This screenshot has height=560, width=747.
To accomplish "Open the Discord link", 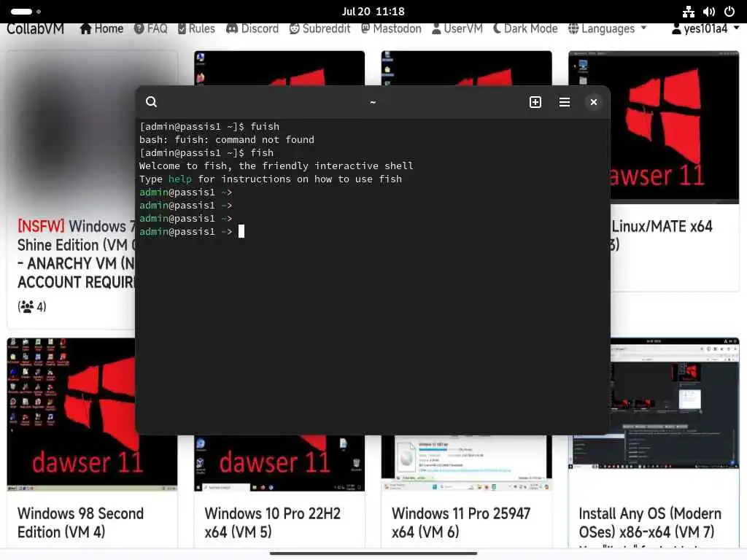I will point(252,28).
